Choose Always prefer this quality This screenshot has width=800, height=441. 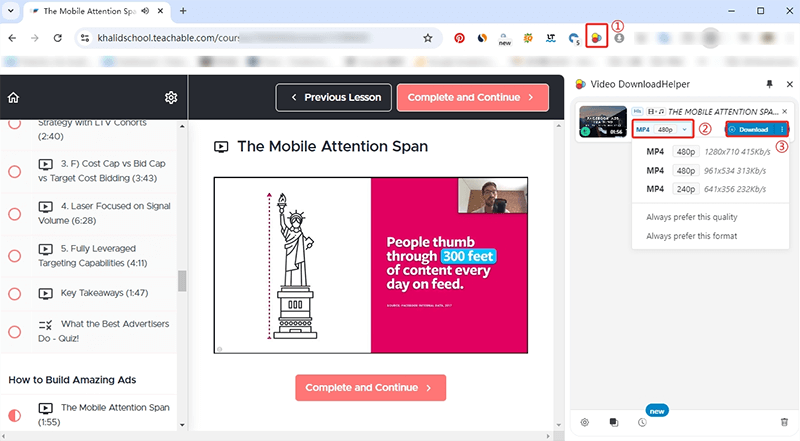click(x=691, y=217)
